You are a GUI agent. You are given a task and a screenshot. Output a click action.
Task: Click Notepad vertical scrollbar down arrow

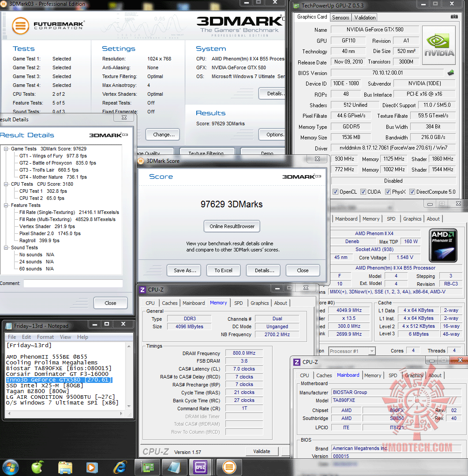[129, 406]
